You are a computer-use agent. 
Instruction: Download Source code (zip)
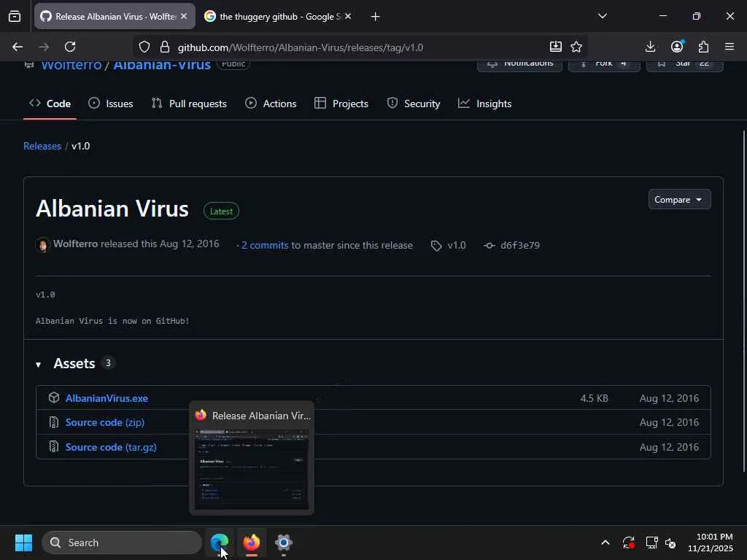pyautogui.click(x=105, y=422)
